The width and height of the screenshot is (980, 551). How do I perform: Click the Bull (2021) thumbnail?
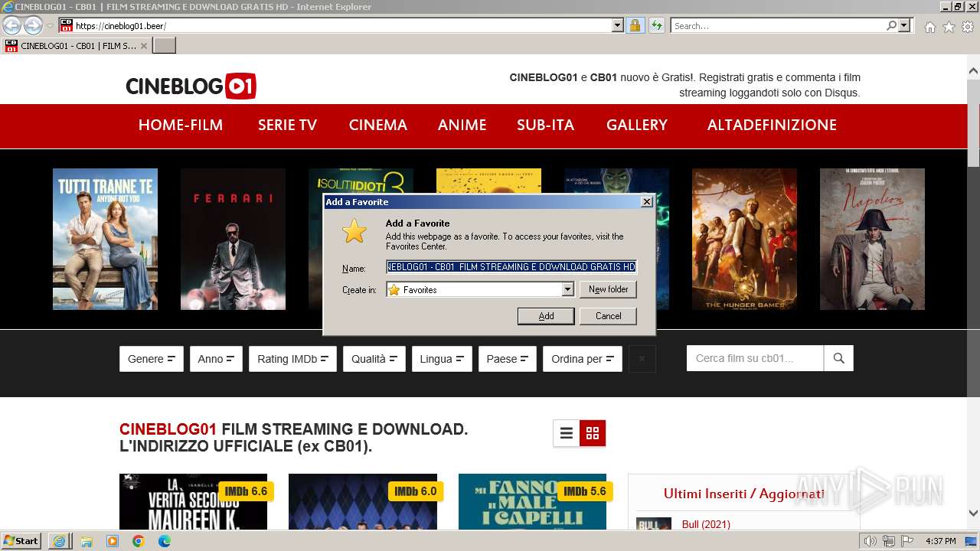(x=654, y=524)
